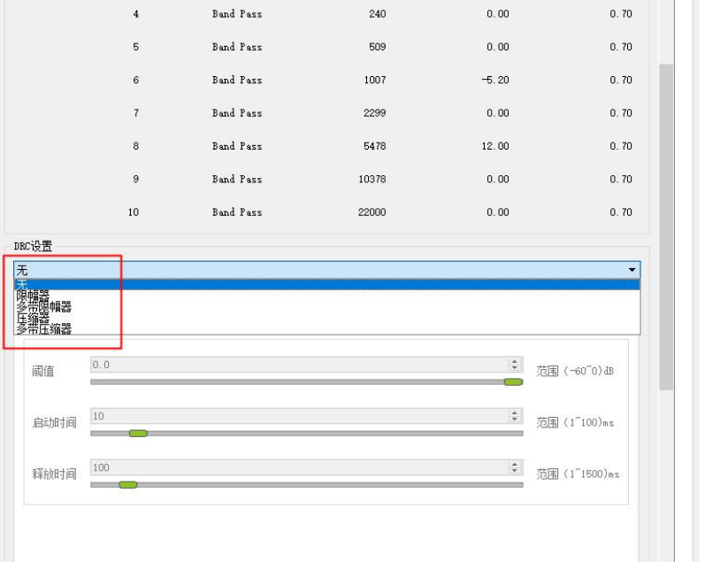728x562 pixels.
Task: Click the 0.00 gain cell in row 4
Action: (x=498, y=14)
